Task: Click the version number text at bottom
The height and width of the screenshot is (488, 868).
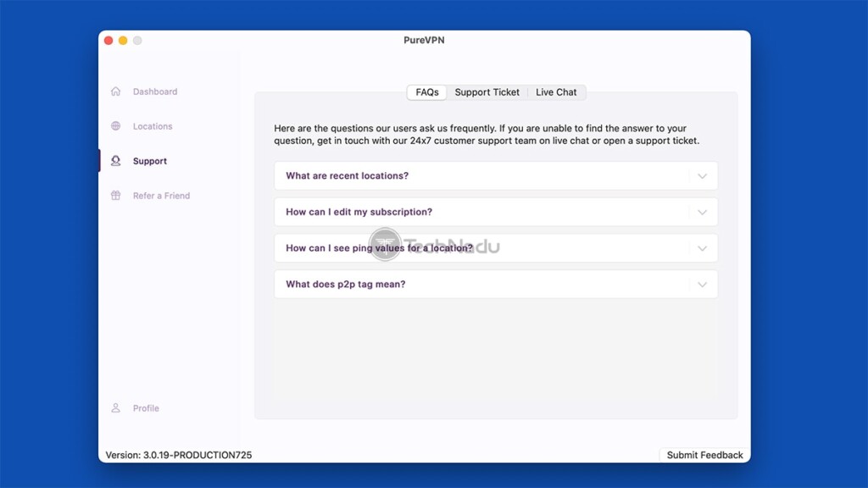Action: (179, 455)
